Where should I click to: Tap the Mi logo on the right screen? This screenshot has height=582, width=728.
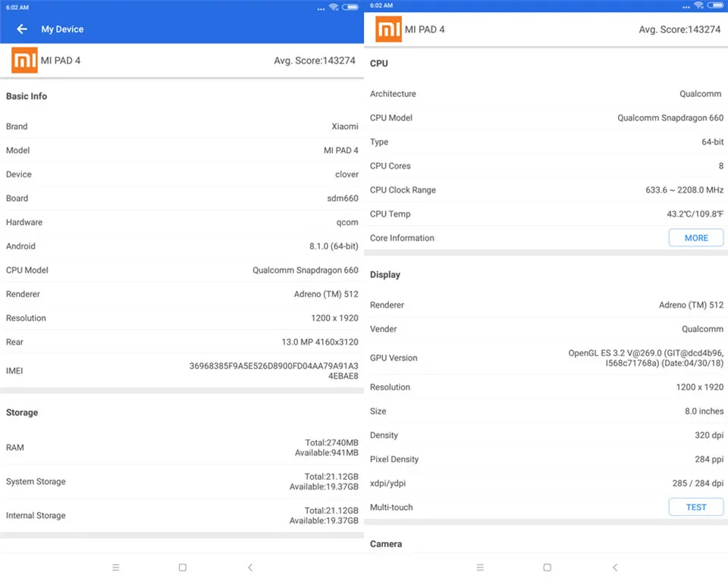click(x=388, y=30)
